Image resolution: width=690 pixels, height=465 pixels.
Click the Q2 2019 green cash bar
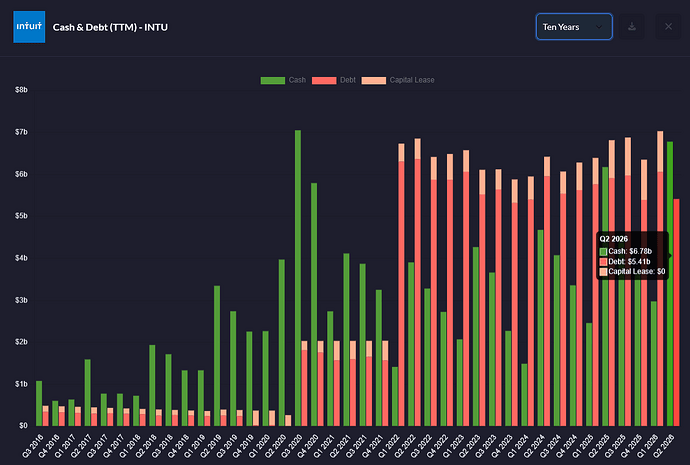(217, 356)
